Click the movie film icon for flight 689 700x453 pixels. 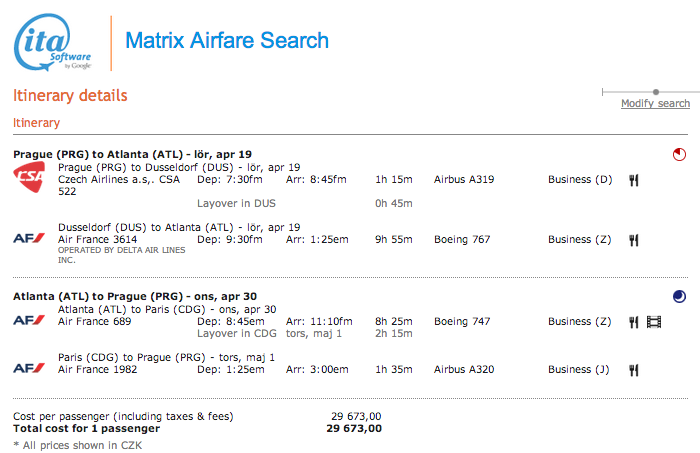pyautogui.click(x=654, y=322)
